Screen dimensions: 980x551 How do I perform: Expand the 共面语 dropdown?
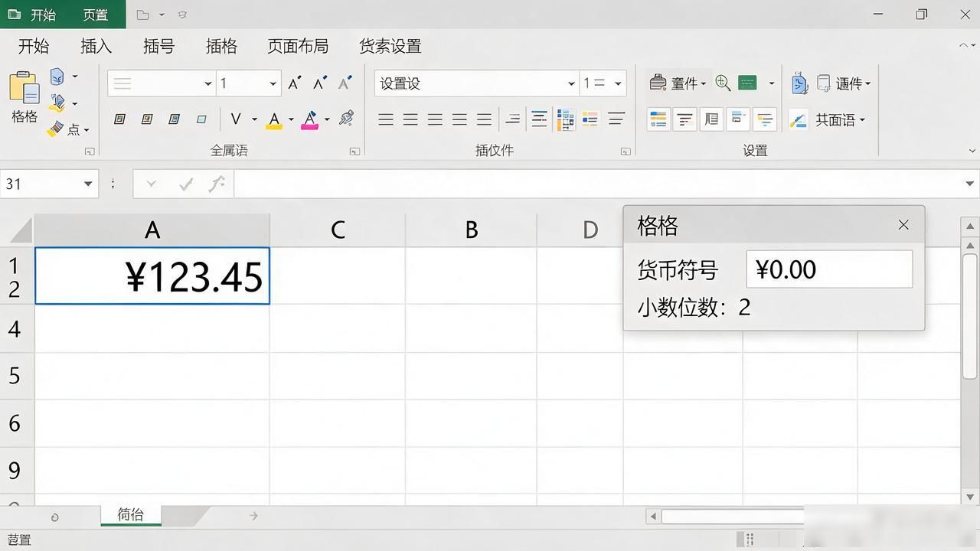click(862, 120)
